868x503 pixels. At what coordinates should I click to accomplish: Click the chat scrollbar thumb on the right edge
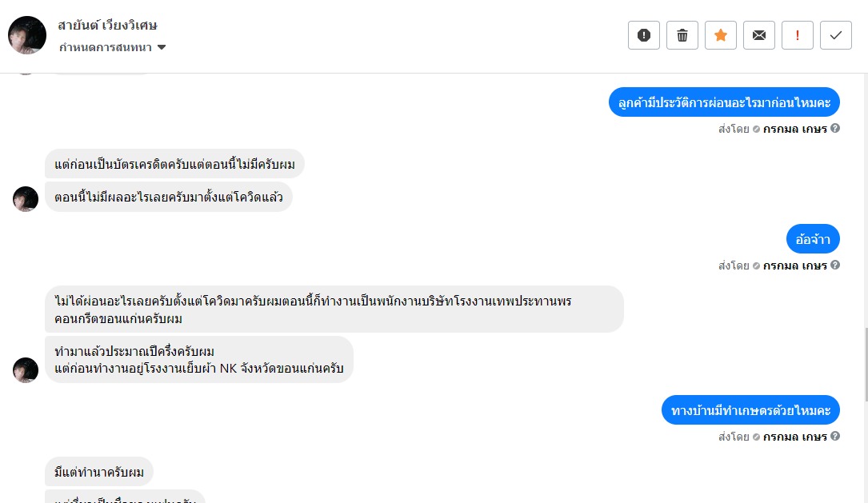point(864,364)
